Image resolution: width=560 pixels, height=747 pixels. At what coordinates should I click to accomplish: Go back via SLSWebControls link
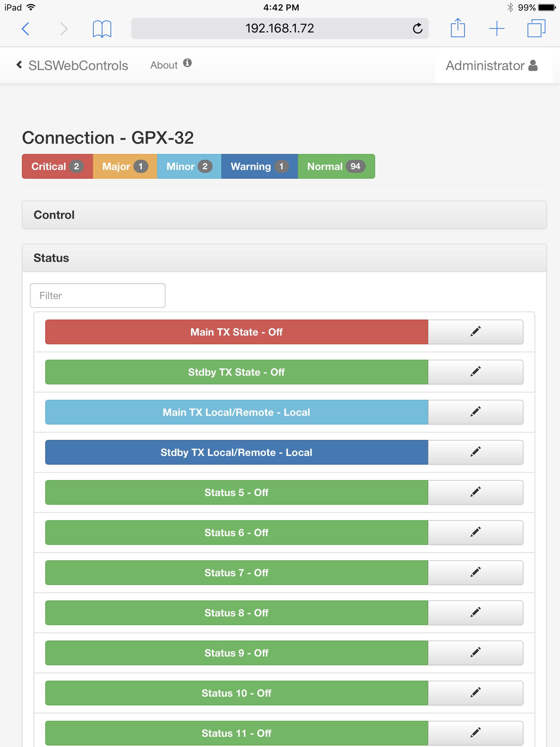click(72, 66)
